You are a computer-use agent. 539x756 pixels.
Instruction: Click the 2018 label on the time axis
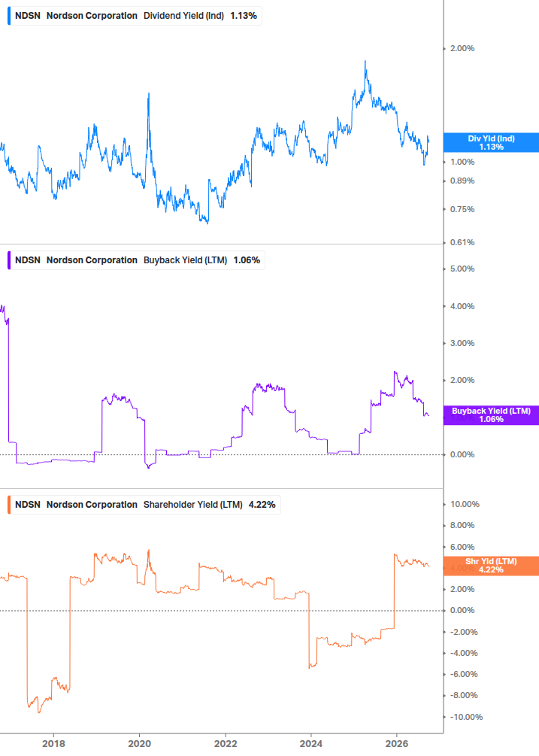[53, 743]
